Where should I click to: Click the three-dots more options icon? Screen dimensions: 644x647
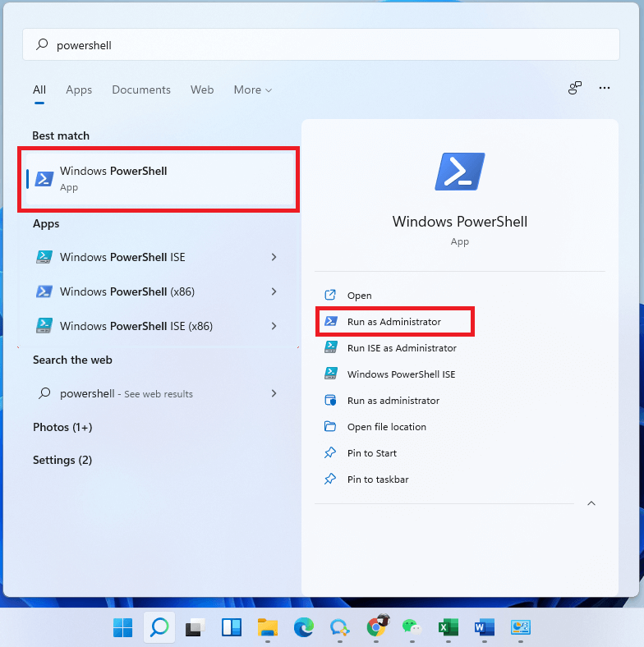(605, 89)
